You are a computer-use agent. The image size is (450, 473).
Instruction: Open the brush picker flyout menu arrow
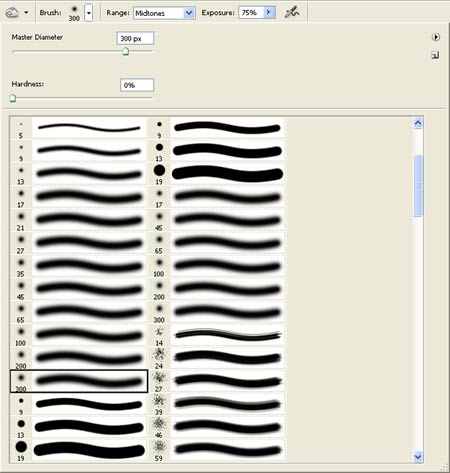click(x=436, y=37)
